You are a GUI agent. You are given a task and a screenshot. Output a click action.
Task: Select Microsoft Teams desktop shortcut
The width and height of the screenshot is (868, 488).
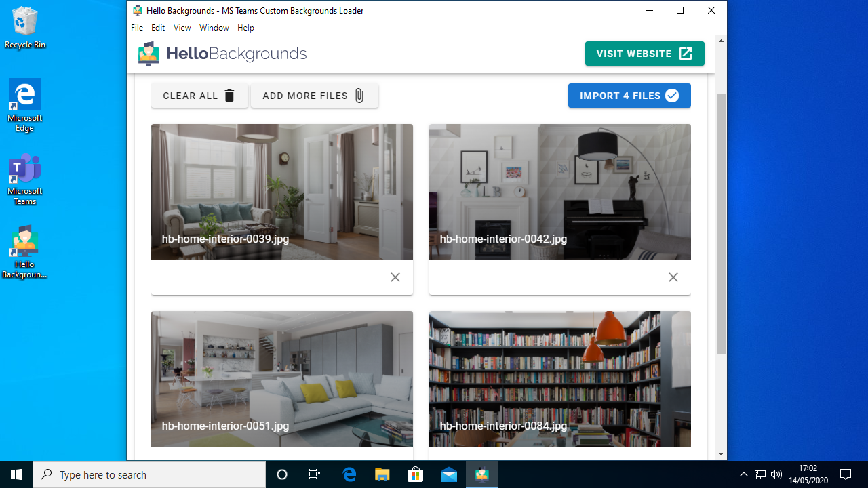tap(25, 179)
